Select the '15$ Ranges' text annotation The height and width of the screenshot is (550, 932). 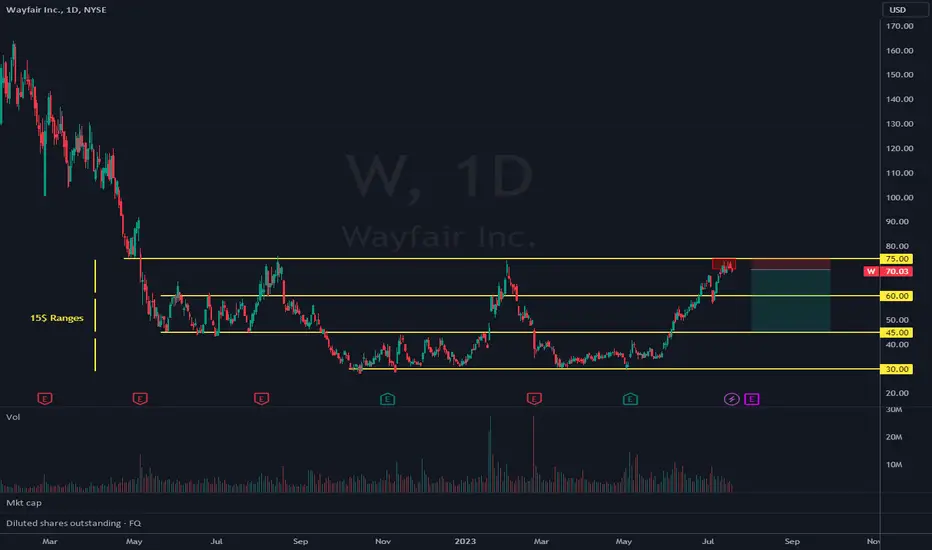pyautogui.click(x=57, y=318)
